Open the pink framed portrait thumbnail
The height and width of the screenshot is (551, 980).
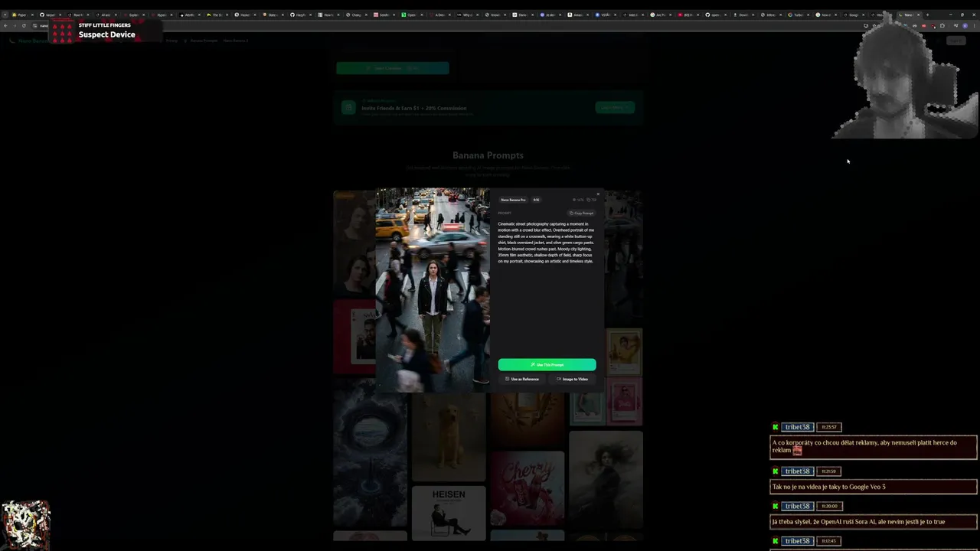624,401
